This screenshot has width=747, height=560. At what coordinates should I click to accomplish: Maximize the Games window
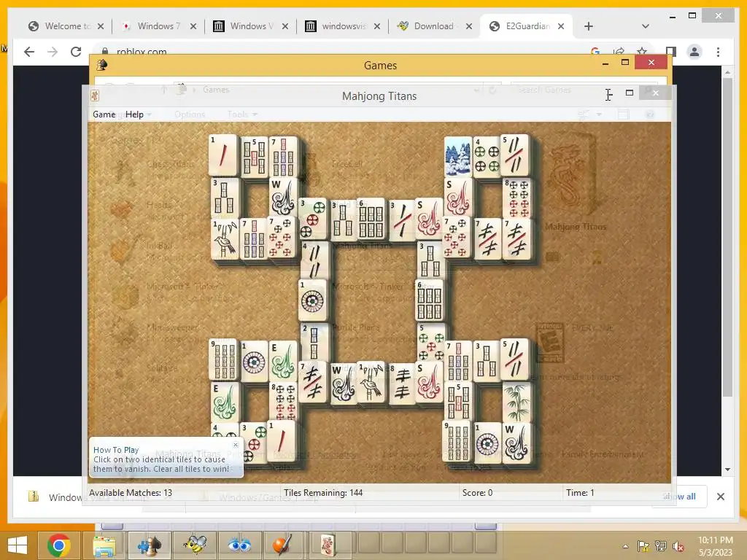tap(625, 63)
